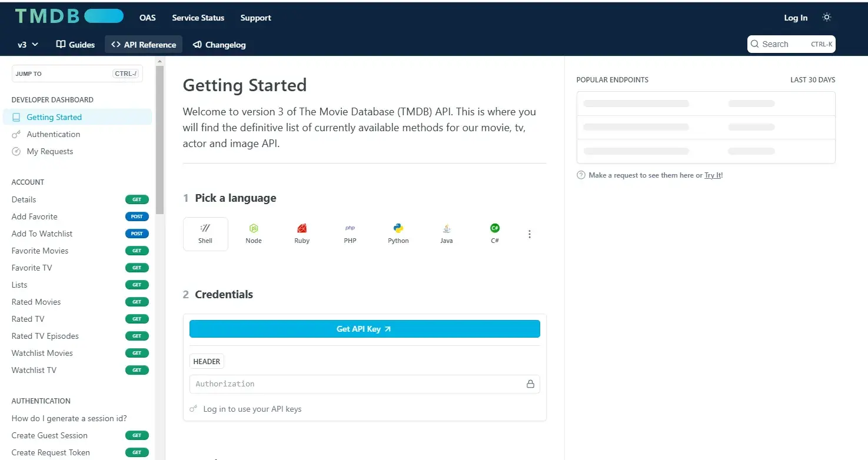Open Add Favorite endpoint
868x460 pixels.
pyautogui.click(x=77, y=216)
